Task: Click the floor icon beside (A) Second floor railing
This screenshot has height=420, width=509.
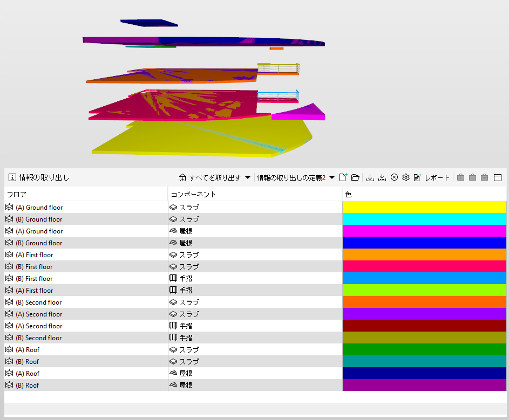Action: click(9, 326)
